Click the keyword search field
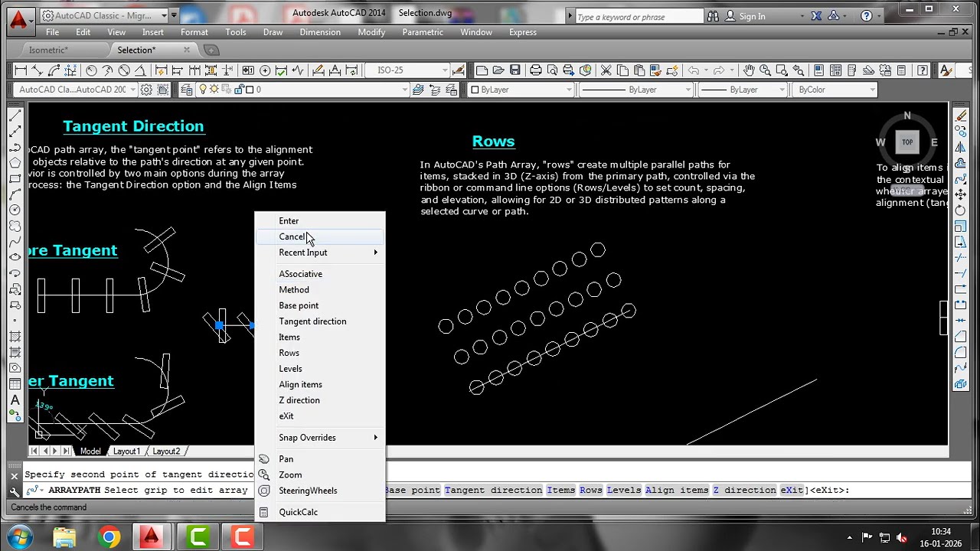 tap(638, 16)
